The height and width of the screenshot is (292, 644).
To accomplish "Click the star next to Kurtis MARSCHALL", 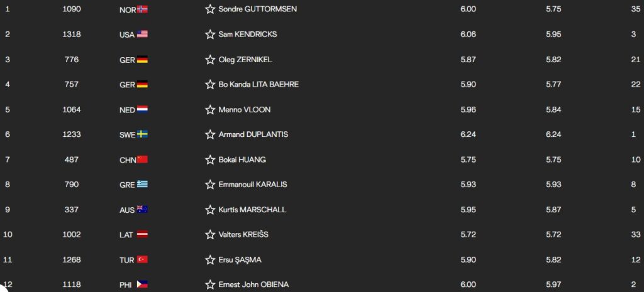I will (210, 210).
